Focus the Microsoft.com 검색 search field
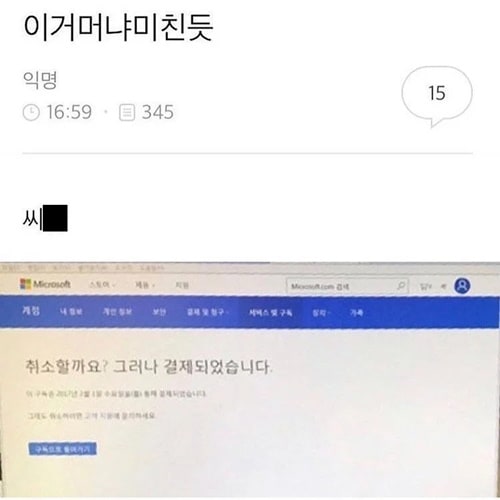Screen dimensions: 500x500 tap(347, 286)
